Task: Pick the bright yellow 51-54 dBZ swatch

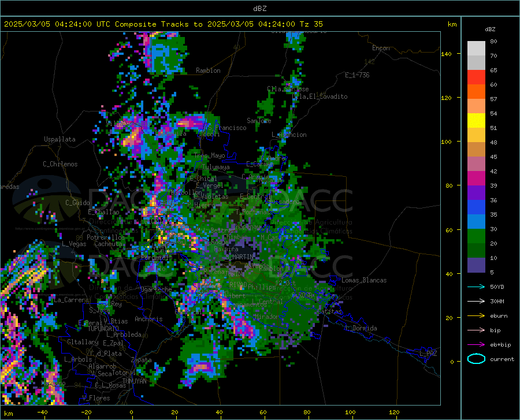Action: pyautogui.click(x=476, y=121)
